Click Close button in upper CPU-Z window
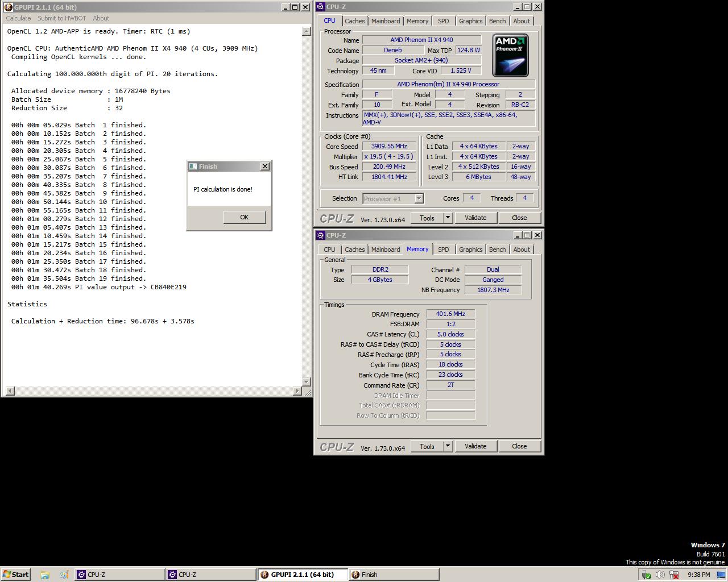The height and width of the screenshot is (582, 728). coord(519,218)
